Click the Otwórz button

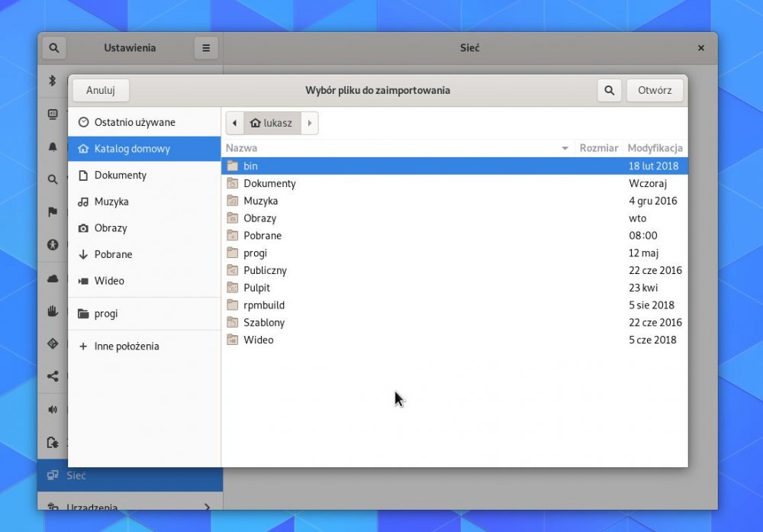655,90
